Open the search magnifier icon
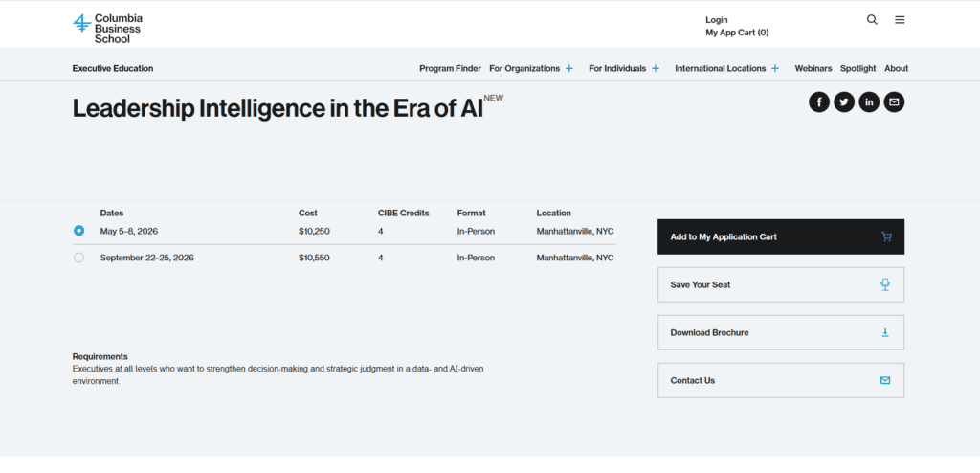 872,20
